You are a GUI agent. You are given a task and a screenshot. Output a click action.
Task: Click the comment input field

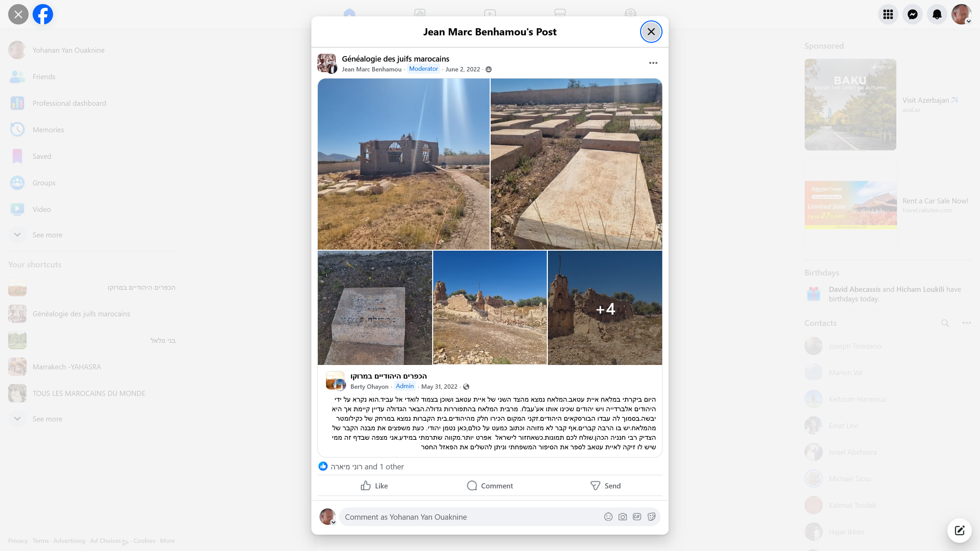tap(457, 517)
